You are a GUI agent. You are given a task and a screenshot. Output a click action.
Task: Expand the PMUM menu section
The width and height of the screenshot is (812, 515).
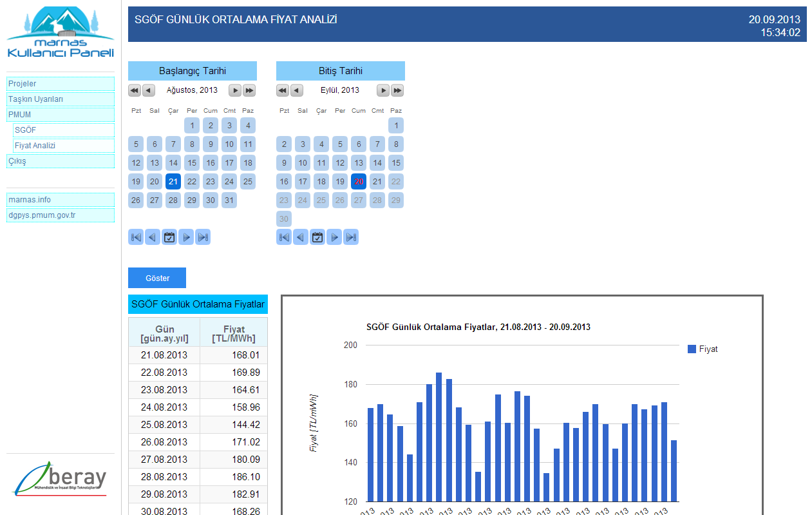click(x=61, y=115)
